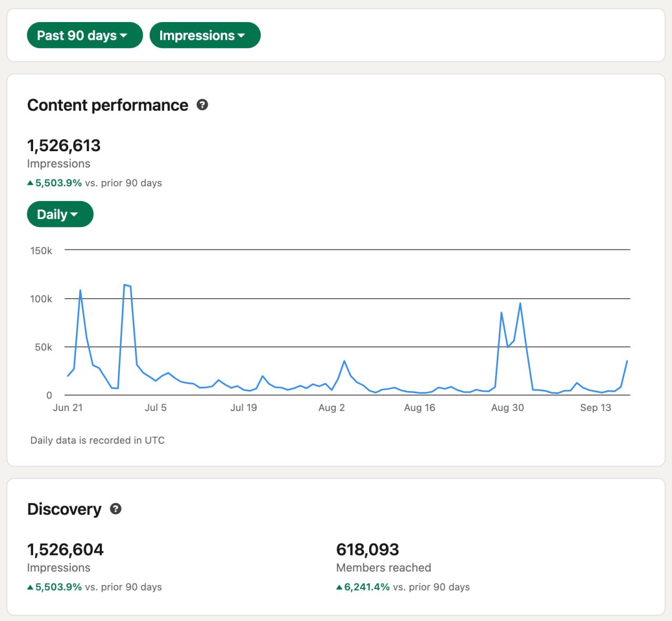This screenshot has width=672, height=621.
Task: Click the Content performance heading
Action: tap(108, 105)
